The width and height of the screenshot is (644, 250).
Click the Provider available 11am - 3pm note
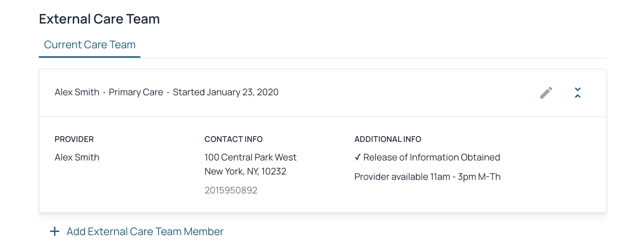[x=427, y=177]
